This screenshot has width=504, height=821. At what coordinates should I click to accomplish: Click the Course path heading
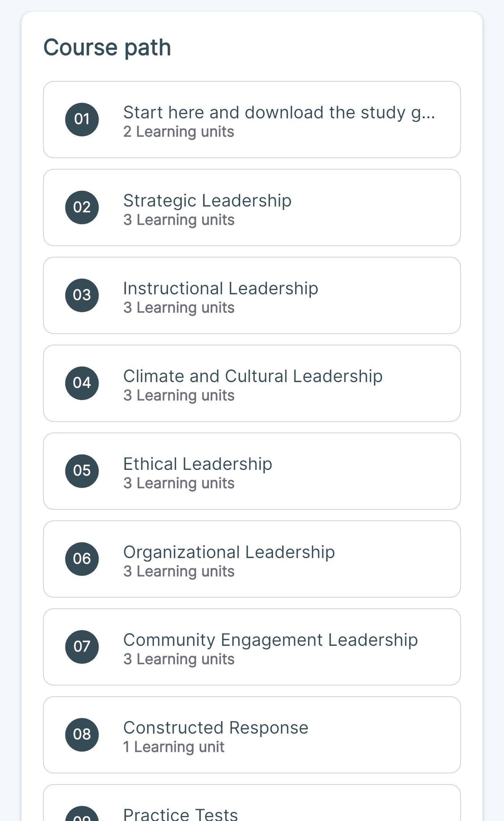tap(107, 47)
